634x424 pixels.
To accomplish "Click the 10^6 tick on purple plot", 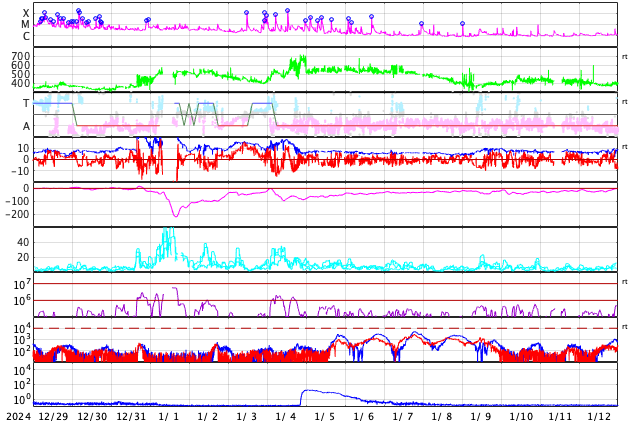I will click(x=21, y=301).
